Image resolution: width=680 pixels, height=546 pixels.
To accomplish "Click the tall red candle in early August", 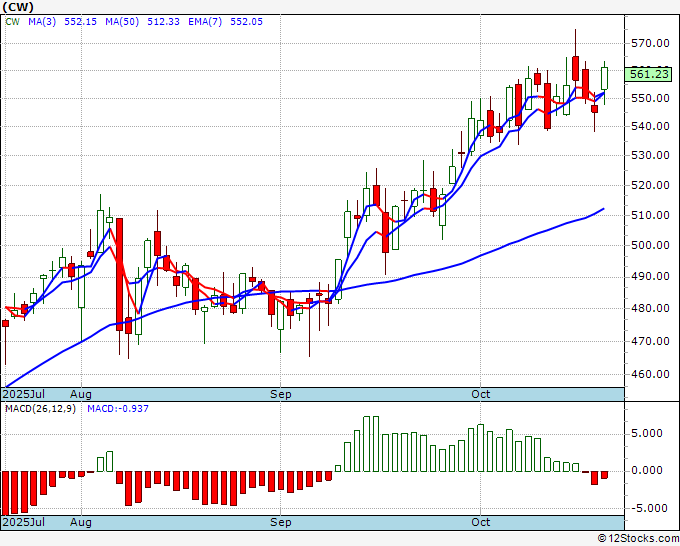I will click(x=119, y=274).
